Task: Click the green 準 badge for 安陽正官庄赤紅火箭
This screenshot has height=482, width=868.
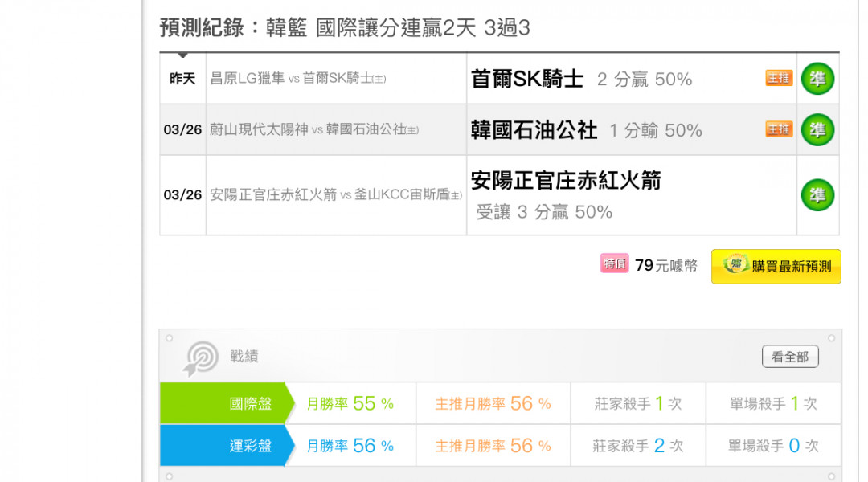Action: click(817, 194)
